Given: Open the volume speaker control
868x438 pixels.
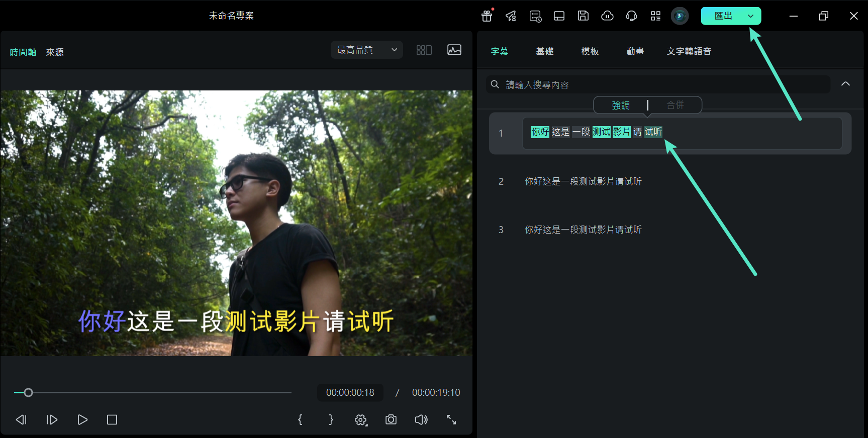Looking at the screenshot, I should (x=421, y=420).
